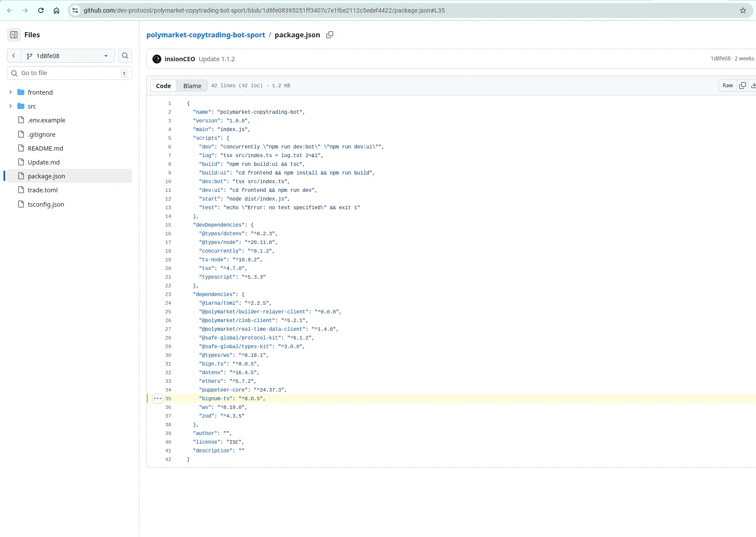756x537 pixels.
Task: Open the line 35 ellipsis menu
Action: coord(157,398)
